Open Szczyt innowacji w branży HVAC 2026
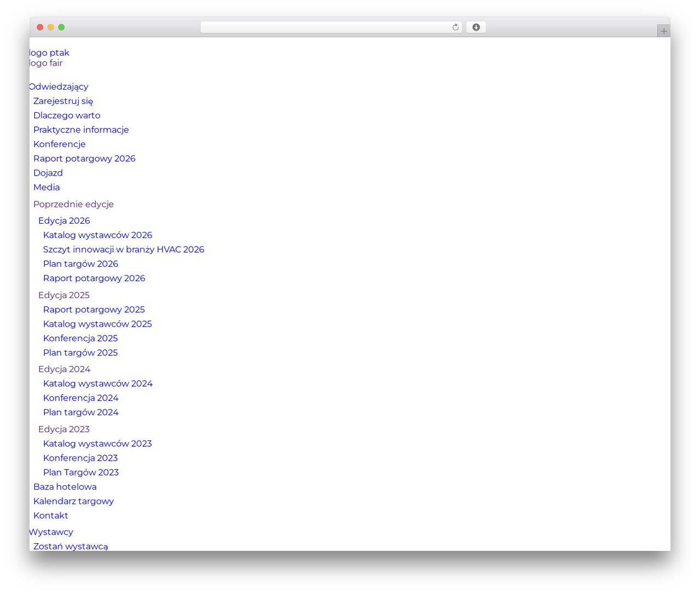This screenshot has width=700, height=593. [x=124, y=249]
